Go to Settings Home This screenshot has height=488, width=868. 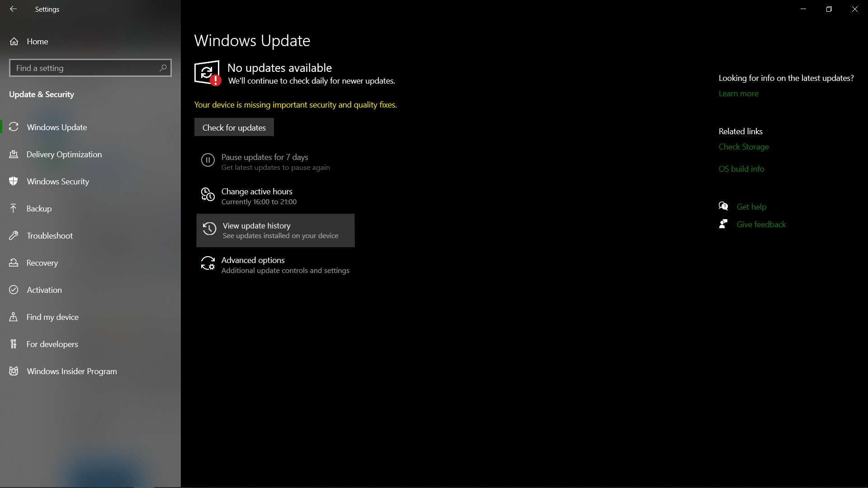90,41
